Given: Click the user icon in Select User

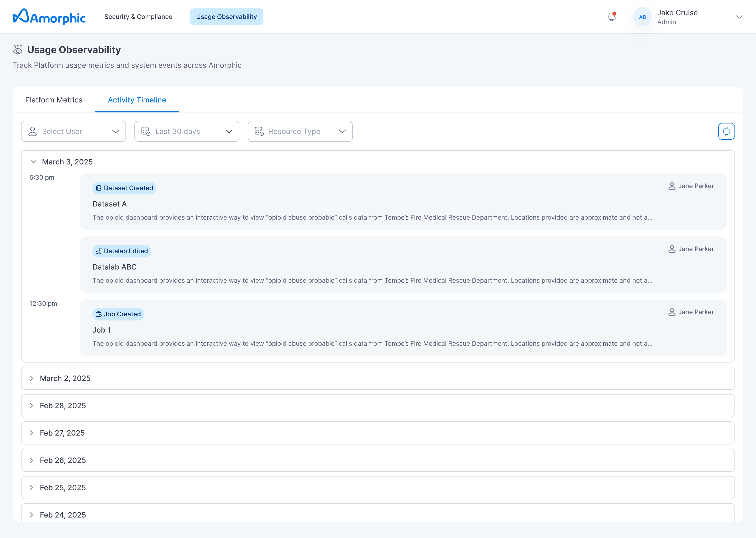Looking at the screenshot, I should [x=33, y=132].
